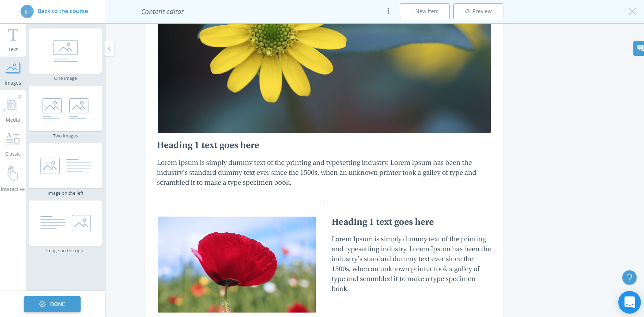
Task: Click the DONE button
Action: [x=52, y=304]
